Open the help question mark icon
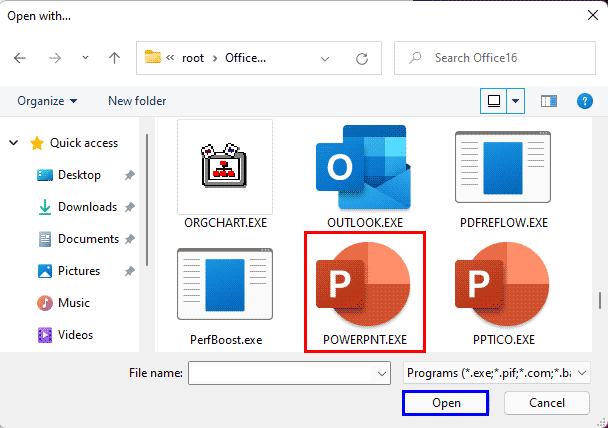Viewport: 608px width, 428px height. 585,101
